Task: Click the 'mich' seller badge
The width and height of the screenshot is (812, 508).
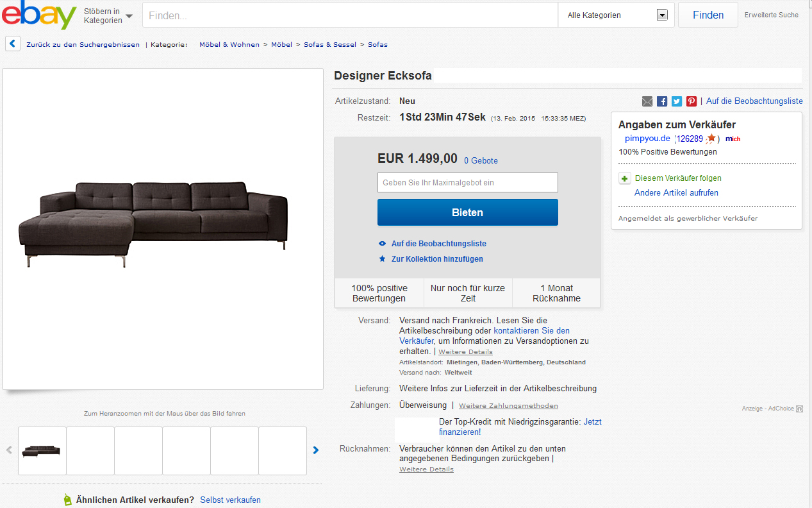Action: coord(733,139)
